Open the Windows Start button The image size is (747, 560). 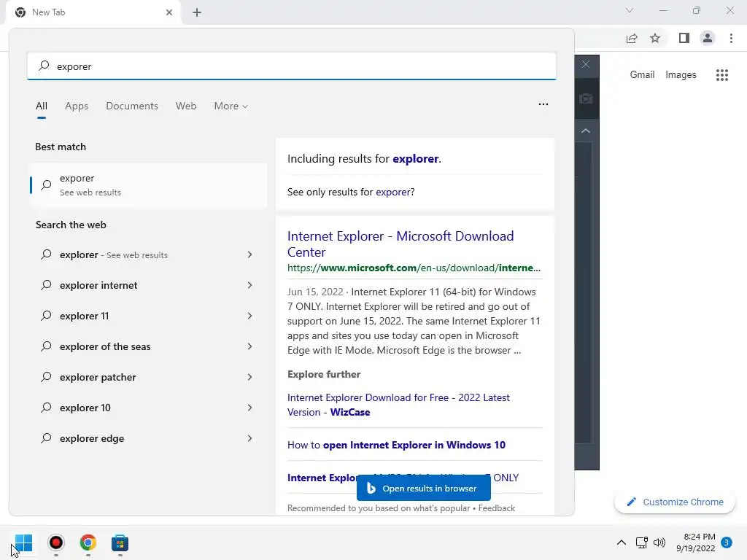click(23, 542)
